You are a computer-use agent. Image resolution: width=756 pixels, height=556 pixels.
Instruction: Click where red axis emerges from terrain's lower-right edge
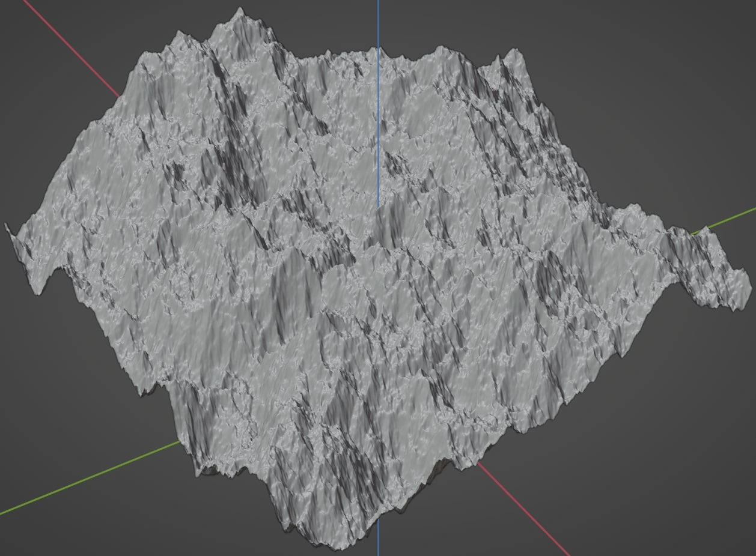click(479, 464)
